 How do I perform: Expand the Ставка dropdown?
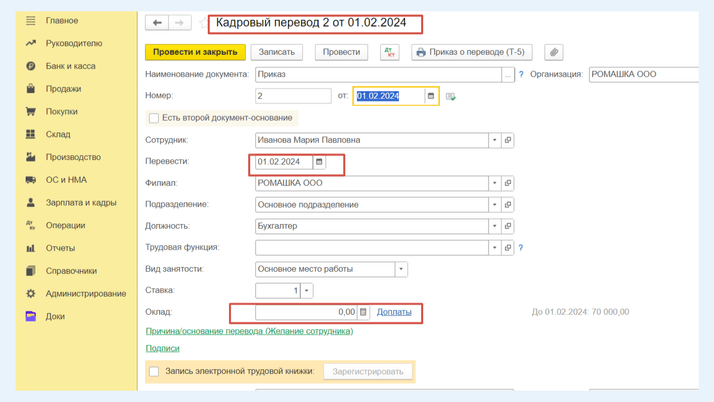click(x=307, y=290)
